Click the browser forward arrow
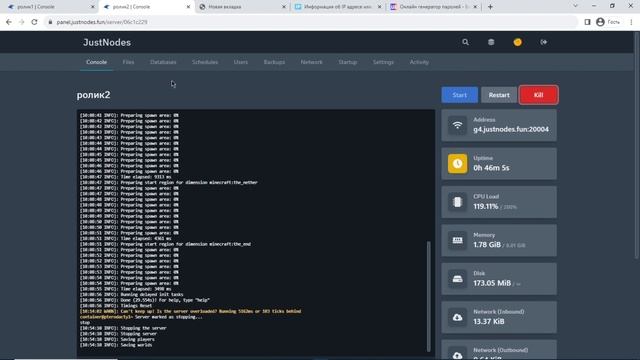Screen dimensions: 640x360 [x=22, y=22]
